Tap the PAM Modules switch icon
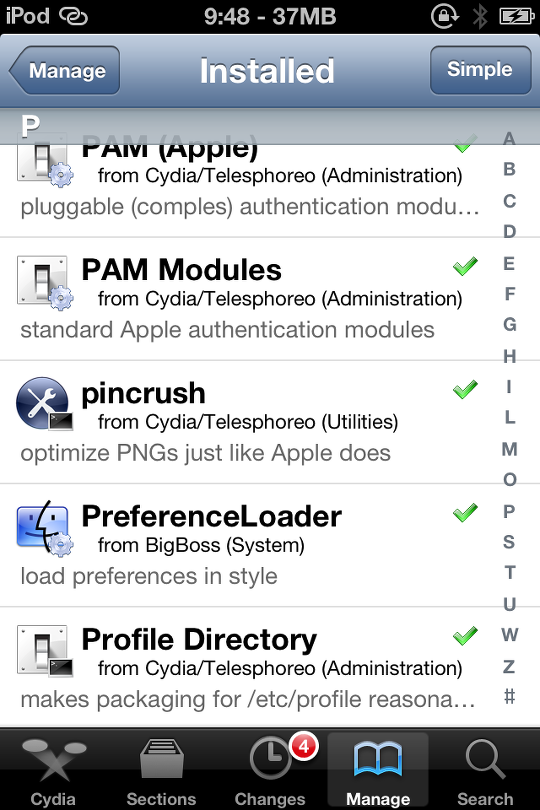The image size is (540, 810). click(44, 283)
